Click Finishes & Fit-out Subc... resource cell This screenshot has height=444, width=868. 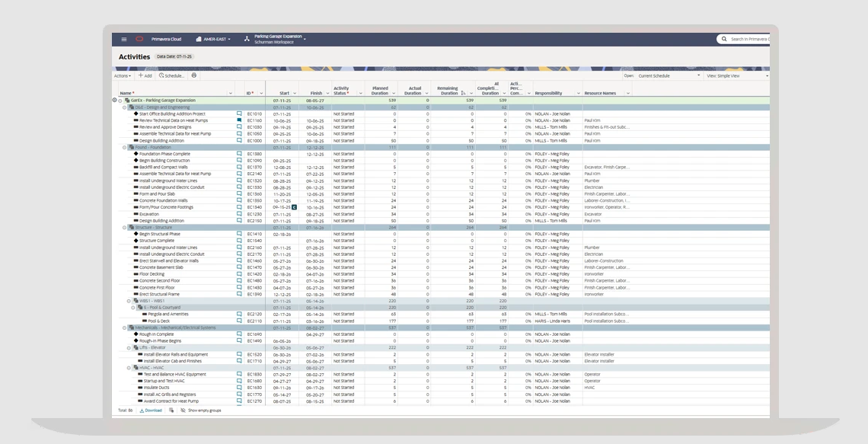pyautogui.click(x=607, y=126)
